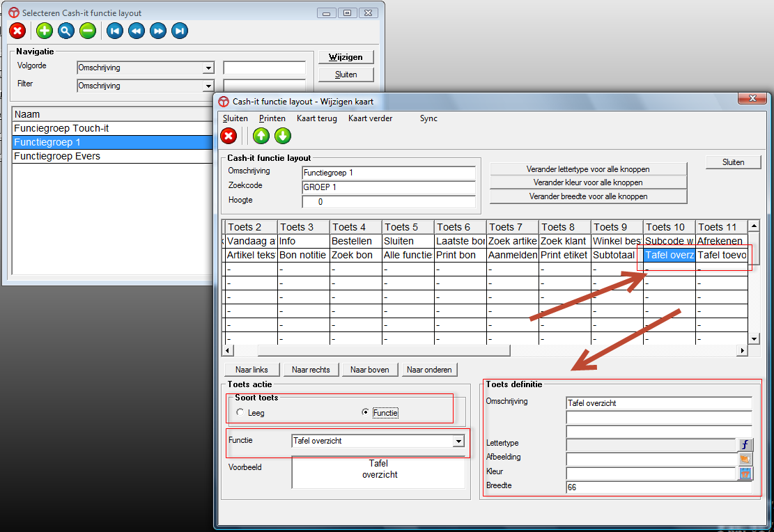Open font picker icon next to Lettertype
This screenshot has height=532, width=774.
coord(745,445)
